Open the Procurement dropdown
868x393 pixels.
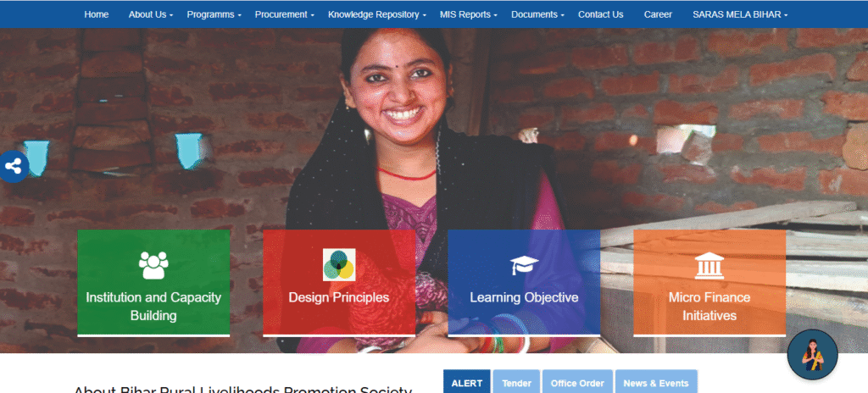point(285,15)
